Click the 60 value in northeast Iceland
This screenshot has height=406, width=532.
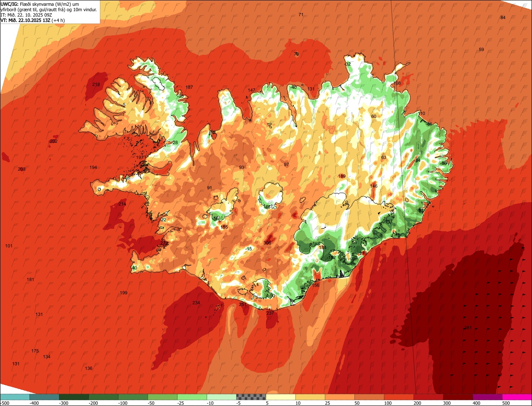pos(373,116)
